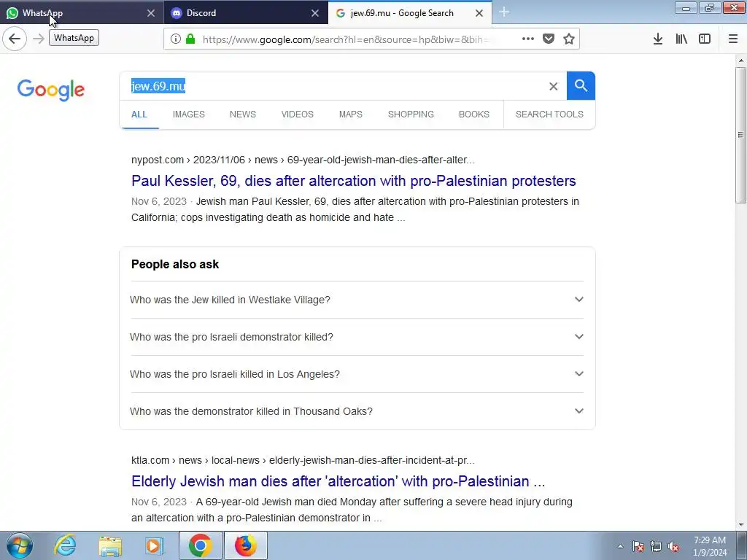Expand 'demonstrator killed in Thousand Oaks' question
The image size is (747, 560).
[357, 411]
